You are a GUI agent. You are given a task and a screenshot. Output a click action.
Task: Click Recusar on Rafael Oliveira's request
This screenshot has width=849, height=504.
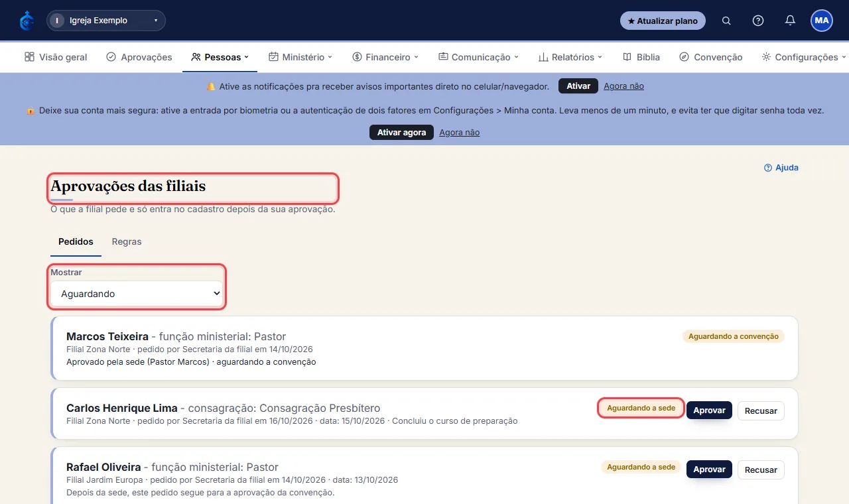pyautogui.click(x=761, y=470)
